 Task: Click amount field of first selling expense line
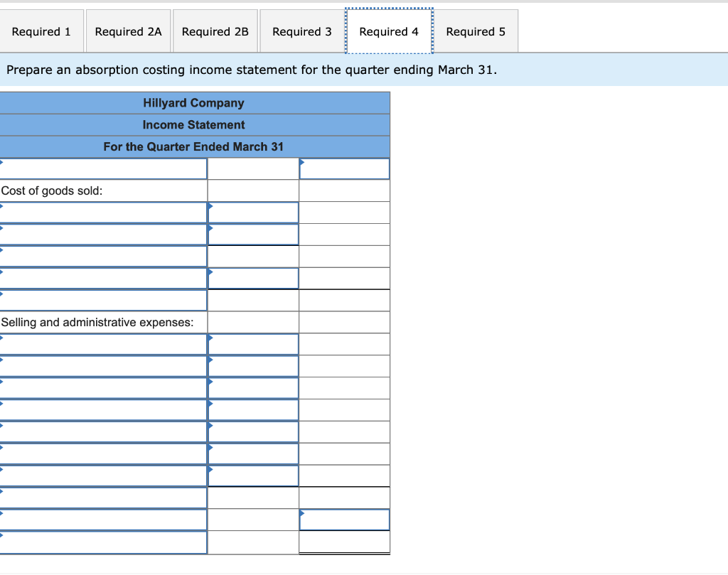(254, 344)
